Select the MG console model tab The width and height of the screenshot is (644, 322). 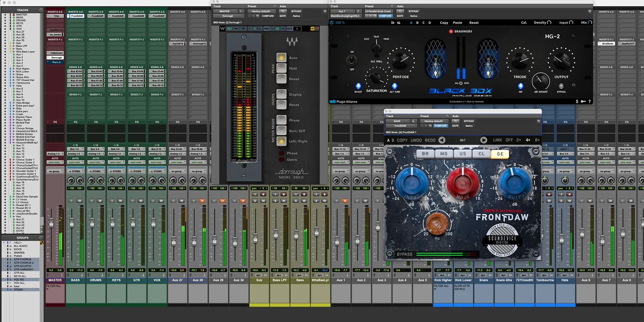444,154
